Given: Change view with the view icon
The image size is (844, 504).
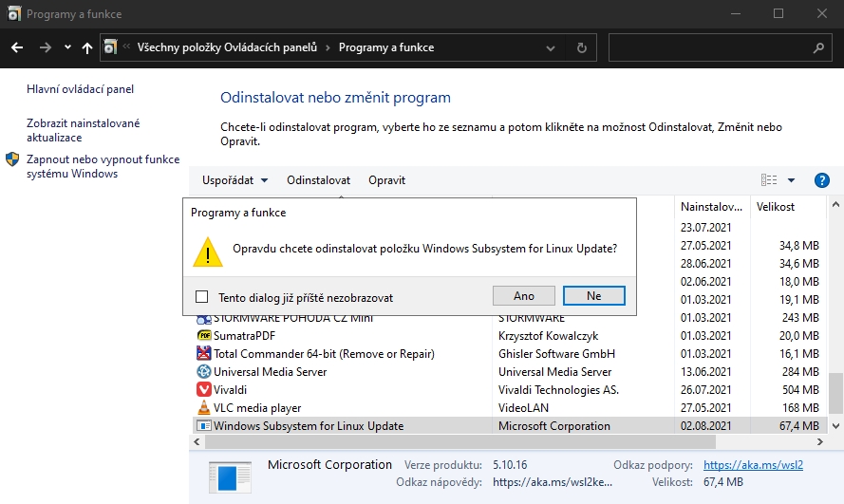Looking at the screenshot, I should 769,180.
